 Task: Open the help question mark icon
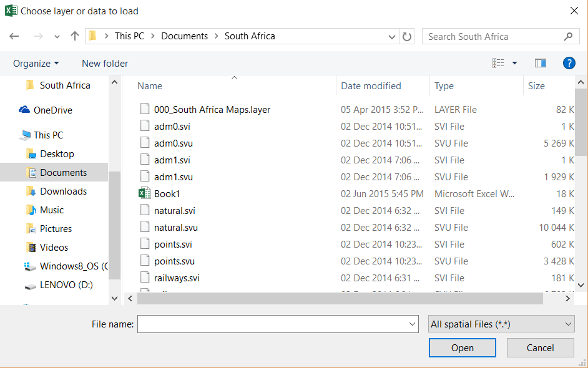click(569, 63)
